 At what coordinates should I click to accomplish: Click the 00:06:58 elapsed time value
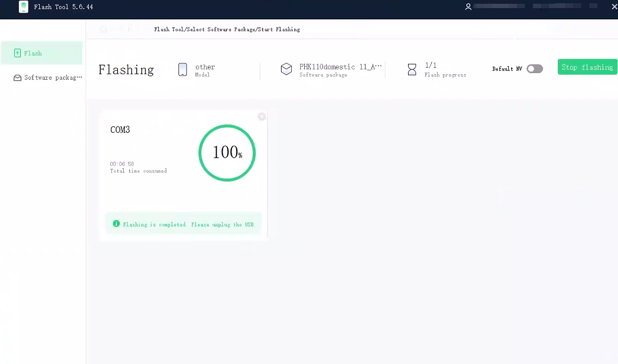[122, 163]
